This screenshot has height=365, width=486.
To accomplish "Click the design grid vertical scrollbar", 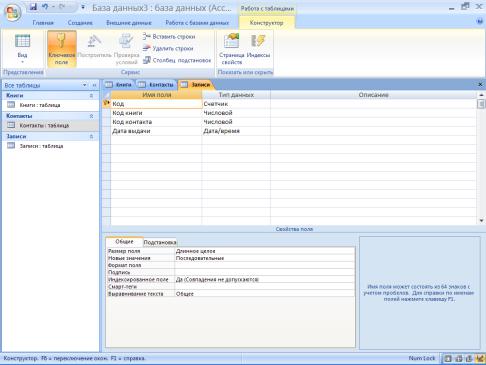I will (481, 158).
